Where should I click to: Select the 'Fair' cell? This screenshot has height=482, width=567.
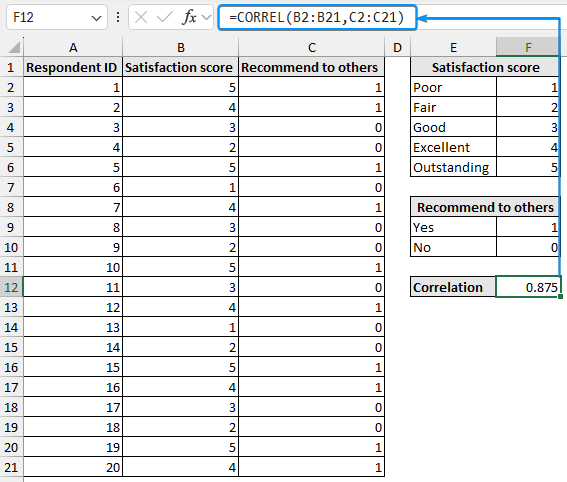[453, 107]
